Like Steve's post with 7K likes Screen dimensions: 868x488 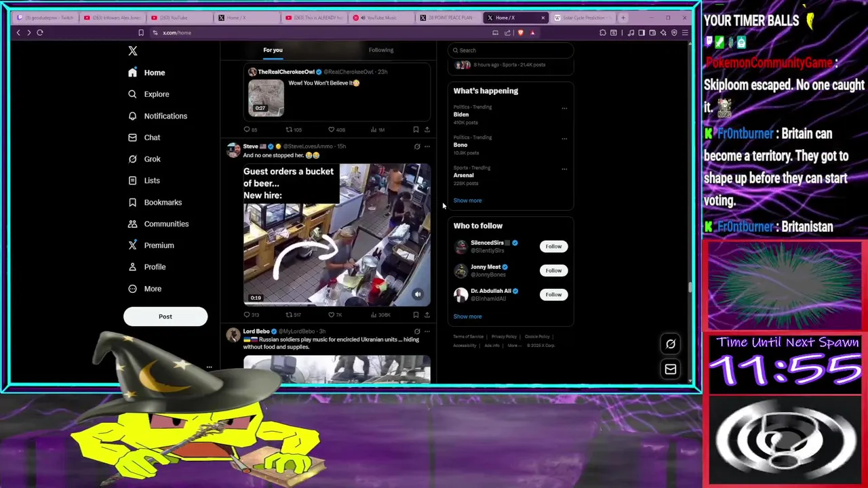point(335,314)
